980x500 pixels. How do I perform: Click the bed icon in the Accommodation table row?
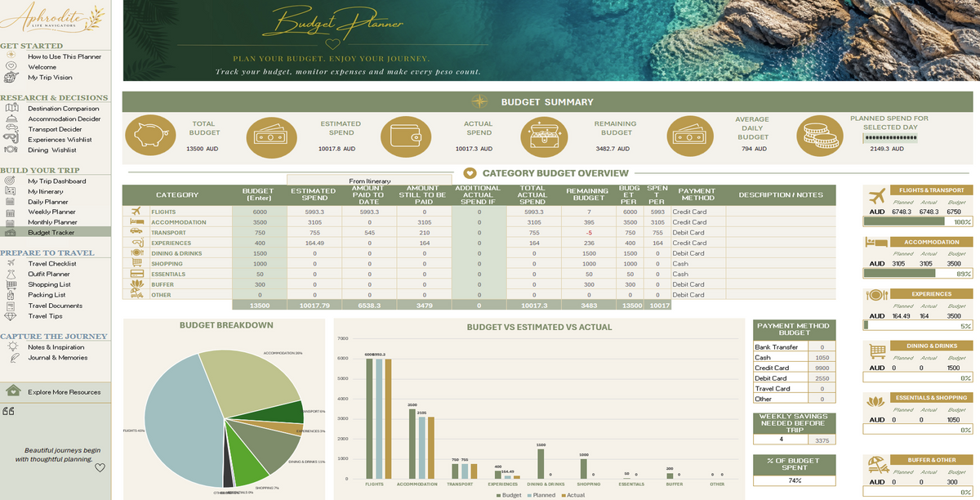click(x=137, y=222)
